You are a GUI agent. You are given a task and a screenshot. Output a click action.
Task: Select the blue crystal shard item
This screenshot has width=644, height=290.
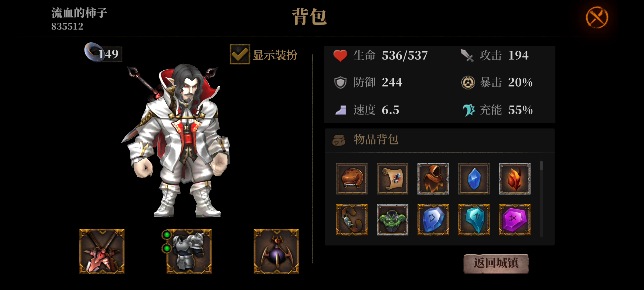[474, 179]
